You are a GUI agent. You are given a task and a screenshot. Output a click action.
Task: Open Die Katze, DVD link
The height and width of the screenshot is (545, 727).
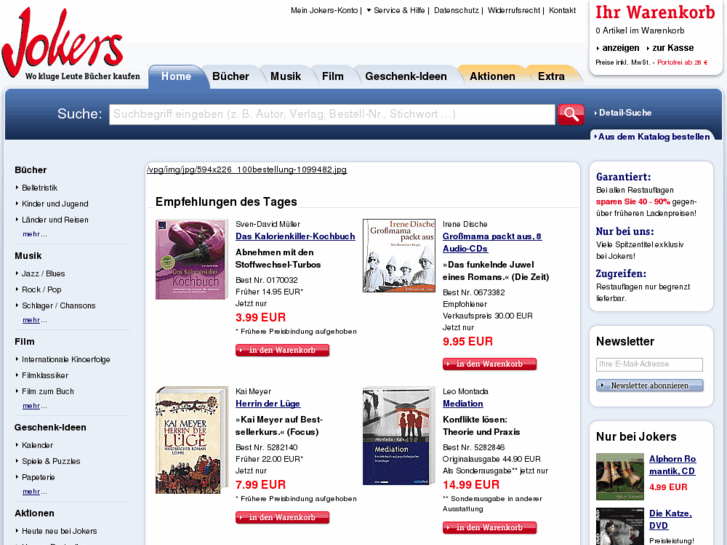(670, 519)
